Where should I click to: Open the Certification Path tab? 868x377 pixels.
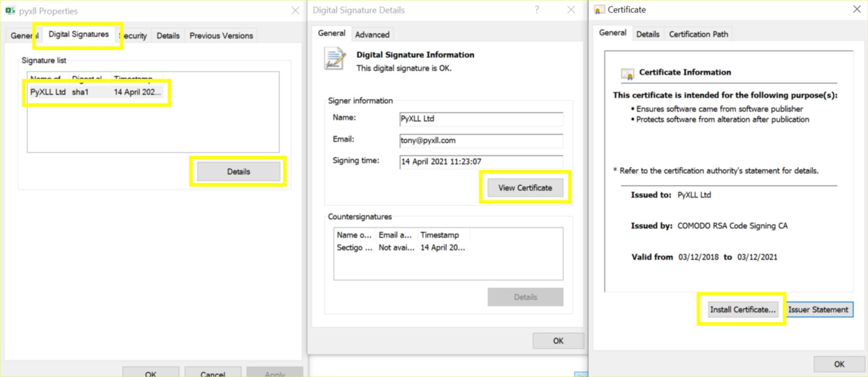pos(698,34)
